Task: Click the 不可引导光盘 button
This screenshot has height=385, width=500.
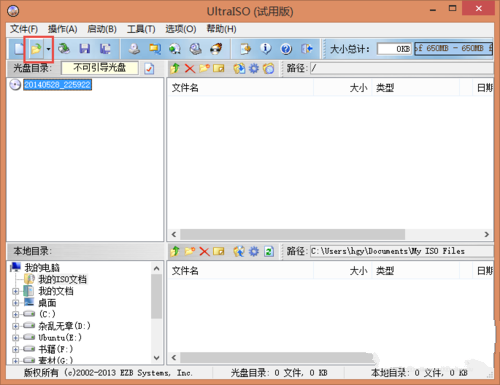Action: click(100, 68)
